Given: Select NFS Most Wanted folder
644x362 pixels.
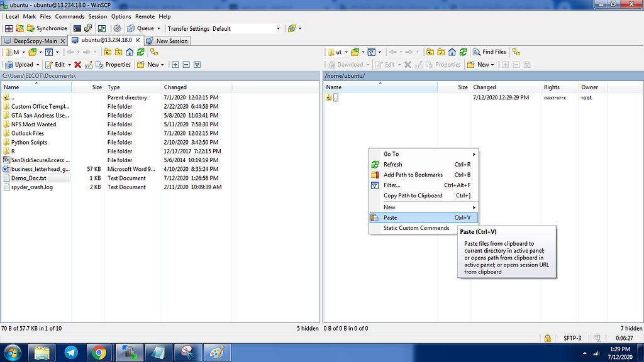Looking at the screenshot, I should point(34,124).
